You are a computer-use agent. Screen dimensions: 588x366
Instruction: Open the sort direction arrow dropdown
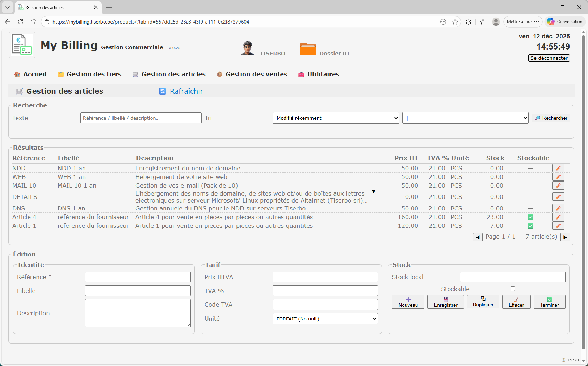point(465,118)
